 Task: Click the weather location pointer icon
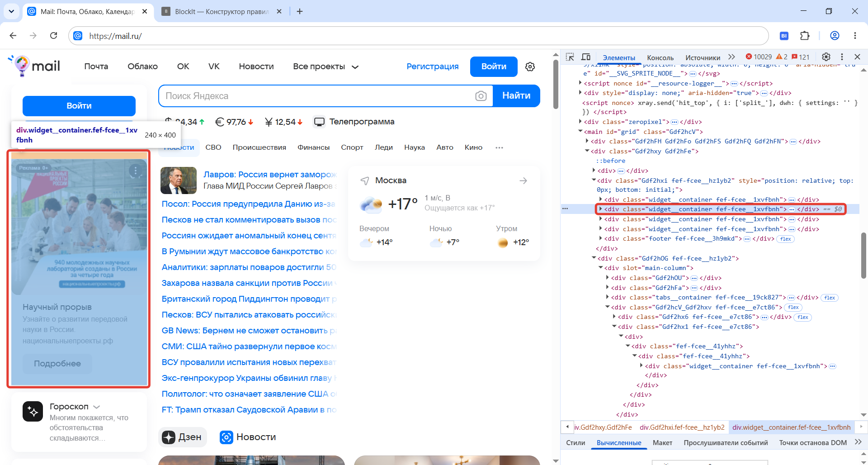point(364,181)
